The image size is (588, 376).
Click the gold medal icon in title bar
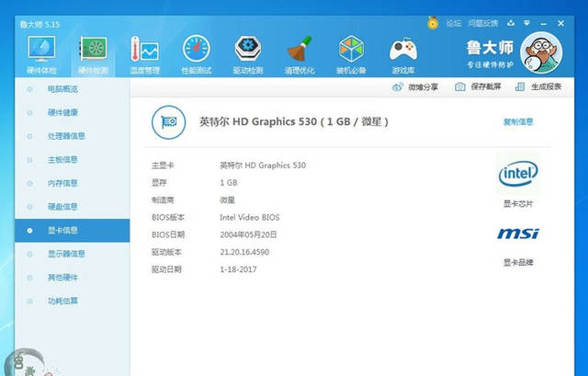[x=433, y=23]
